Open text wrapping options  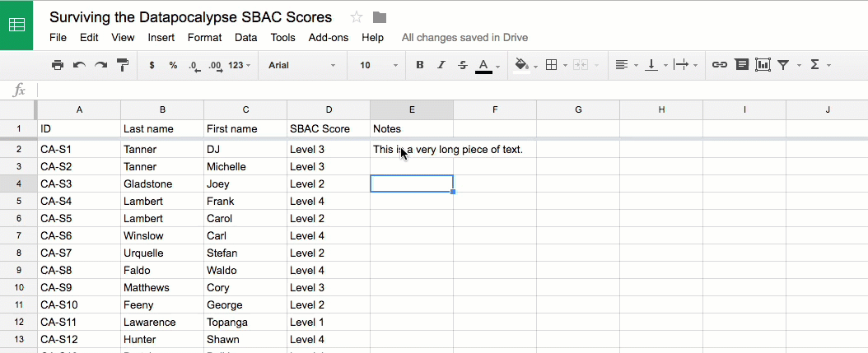(x=681, y=65)
